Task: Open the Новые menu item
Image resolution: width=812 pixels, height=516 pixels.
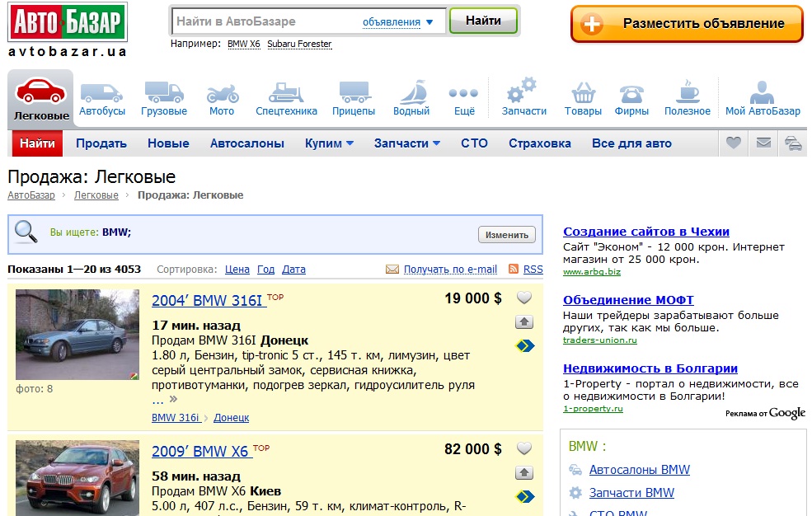Action: pyautogui.click(x=168, y=143)
